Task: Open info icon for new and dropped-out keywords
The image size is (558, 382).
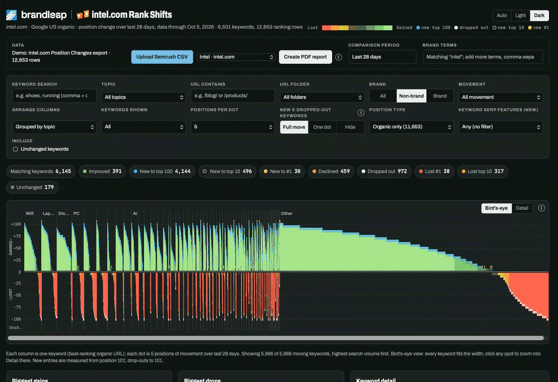Action: pos(361,112)
